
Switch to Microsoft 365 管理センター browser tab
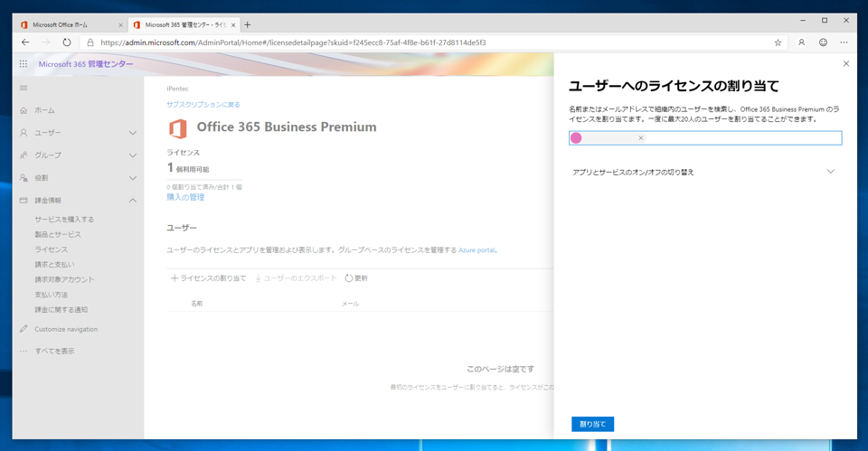click(x=184, y=25)
